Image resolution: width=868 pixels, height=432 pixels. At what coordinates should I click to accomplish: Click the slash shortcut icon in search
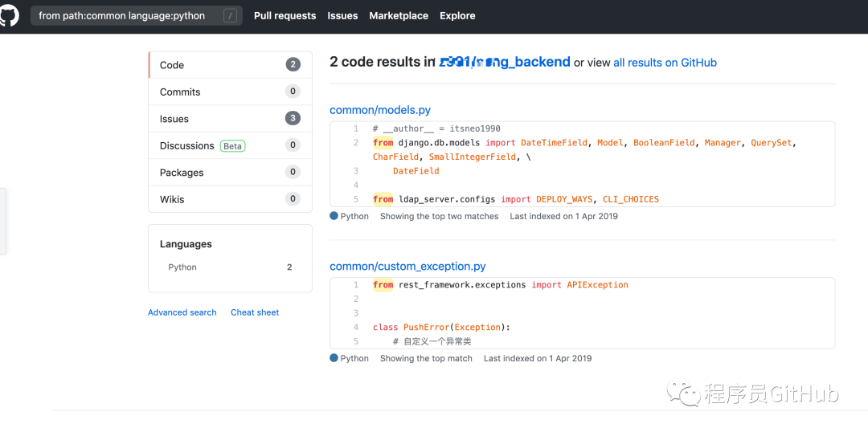231,15
